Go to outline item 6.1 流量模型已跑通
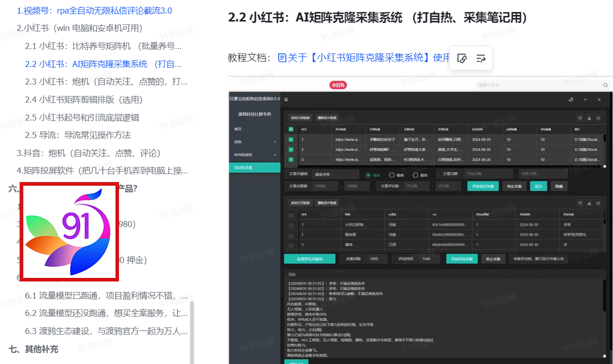Viewport: 613px width, 364px height. (x=106, y=295)
